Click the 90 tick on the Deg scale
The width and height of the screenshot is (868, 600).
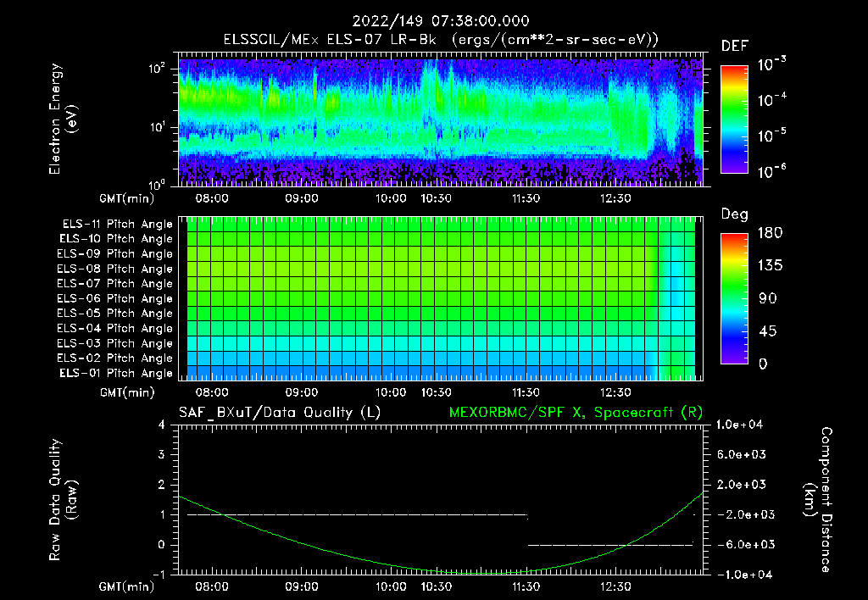(768, 299)
